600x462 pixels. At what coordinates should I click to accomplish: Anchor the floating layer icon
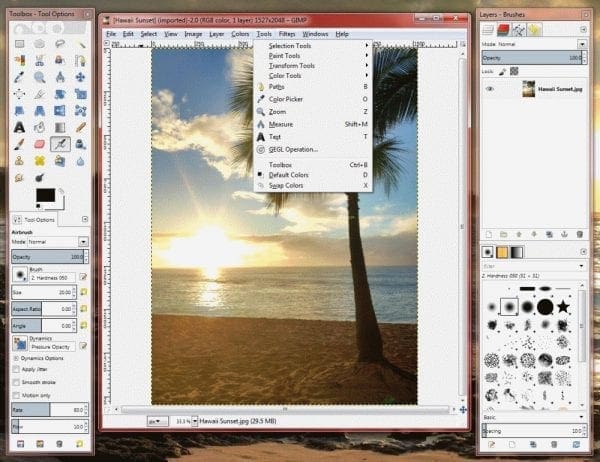pos(564,234)
